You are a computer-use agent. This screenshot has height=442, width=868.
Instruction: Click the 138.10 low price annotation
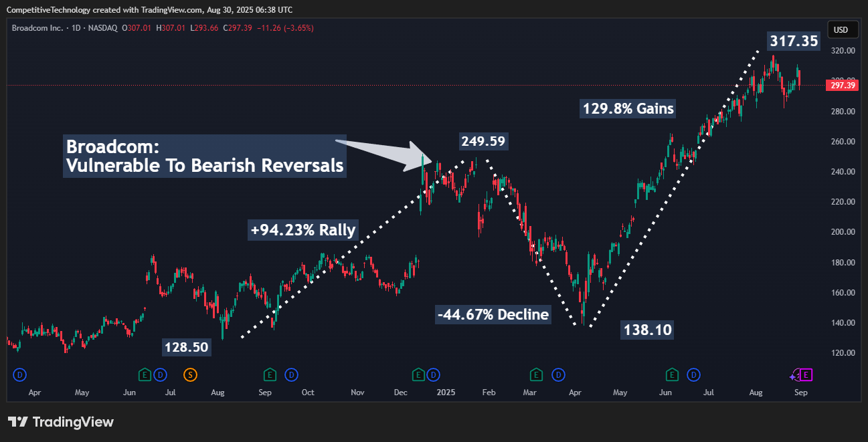(x=647, y=329)
